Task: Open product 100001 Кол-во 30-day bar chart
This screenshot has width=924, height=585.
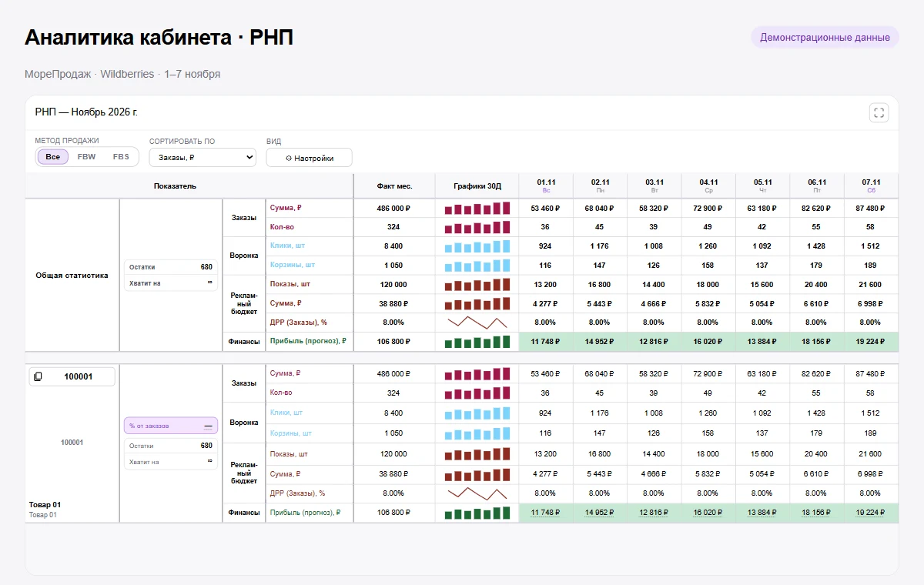Action: click(x=477, y=393)
